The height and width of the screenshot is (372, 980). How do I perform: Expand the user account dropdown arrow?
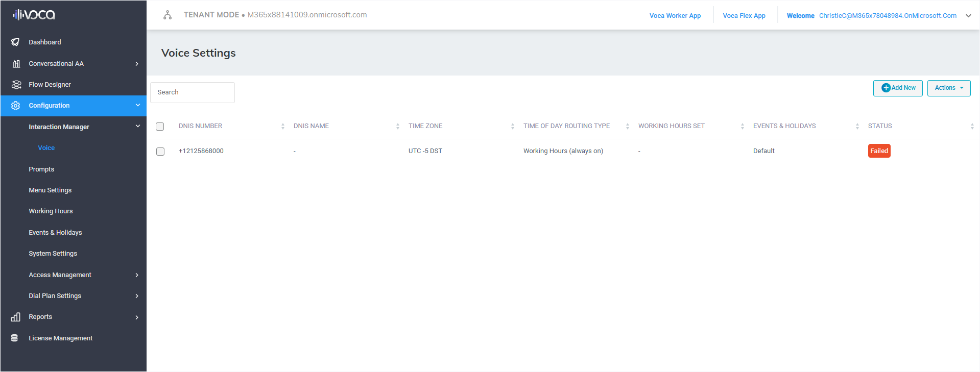968,16
